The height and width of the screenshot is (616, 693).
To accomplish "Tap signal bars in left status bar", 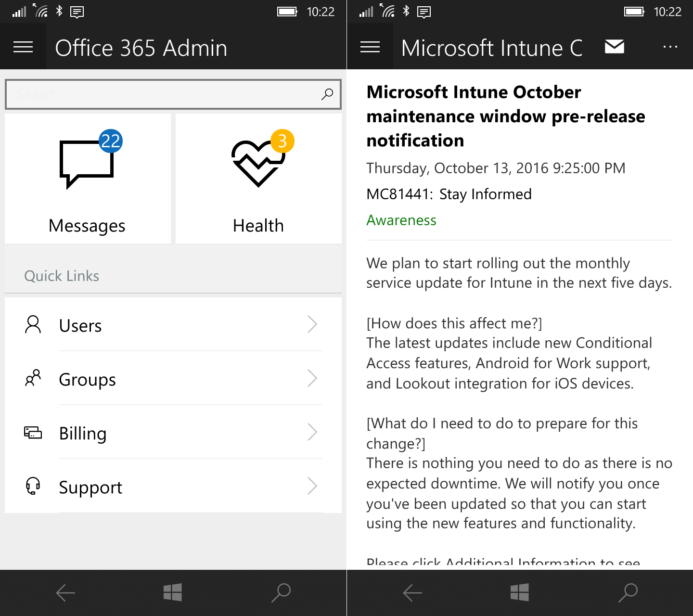I will click(x=19, y=12).
